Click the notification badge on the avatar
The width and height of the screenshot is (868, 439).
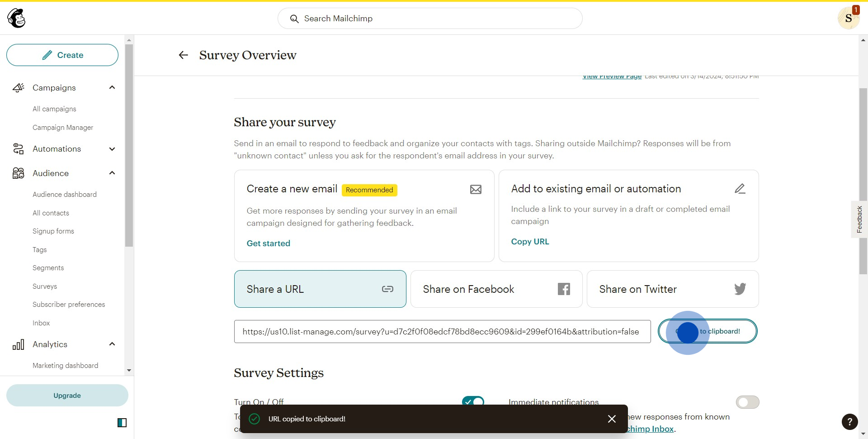point(855,10)
